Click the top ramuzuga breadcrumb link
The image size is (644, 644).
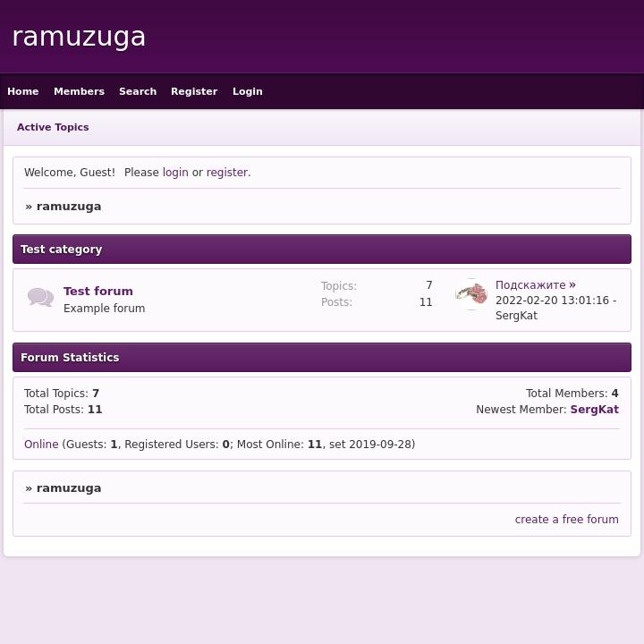tap(69, 207)
